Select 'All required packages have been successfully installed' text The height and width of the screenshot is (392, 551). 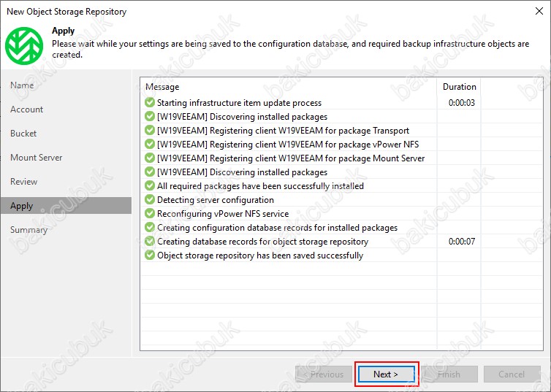click(260, 186)
